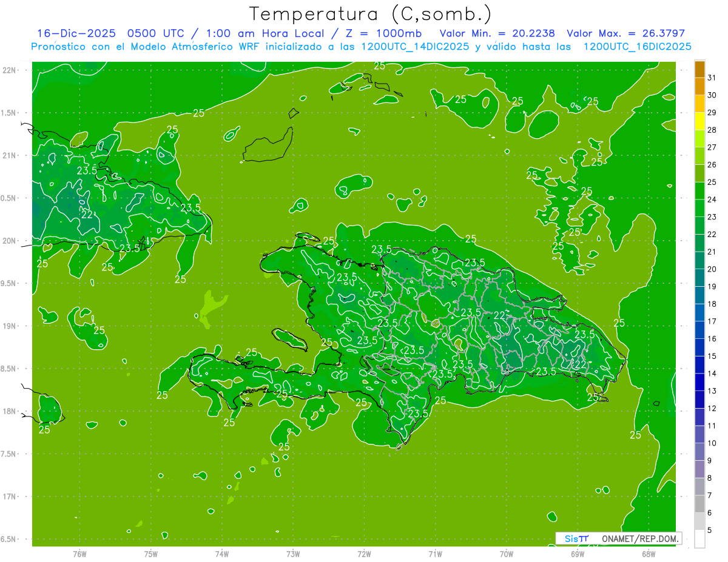Screen dimensions: 728x562
Task: Click the '19N' latitude axis label
Action: point(10,326)
